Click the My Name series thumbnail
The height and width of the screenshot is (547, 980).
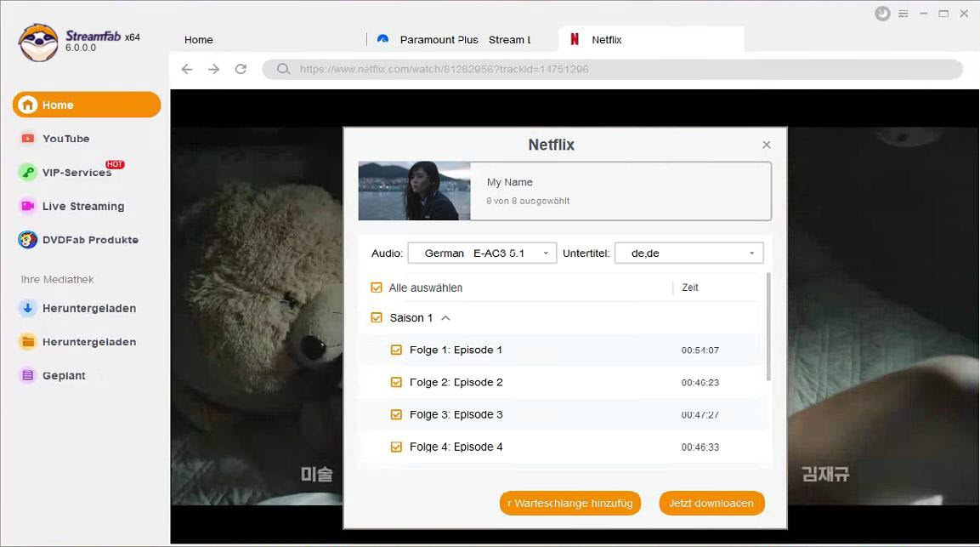click(x=415, y=191)
